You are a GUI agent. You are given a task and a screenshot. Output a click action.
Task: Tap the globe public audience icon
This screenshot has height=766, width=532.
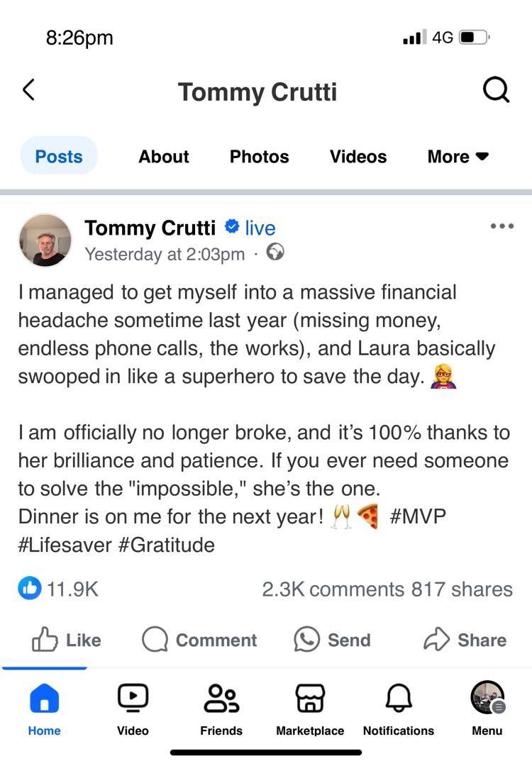pos(275,252)
